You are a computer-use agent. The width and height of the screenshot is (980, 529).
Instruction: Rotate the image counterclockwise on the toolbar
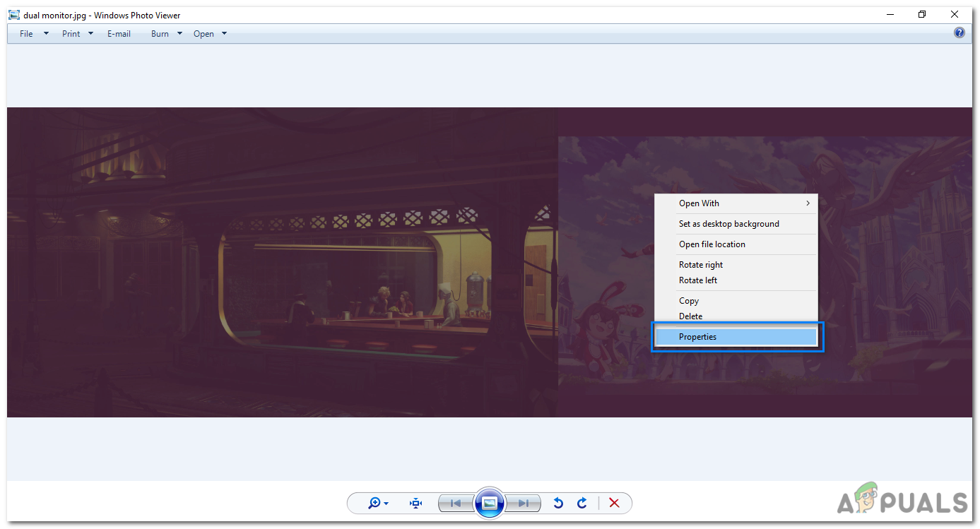557,503
